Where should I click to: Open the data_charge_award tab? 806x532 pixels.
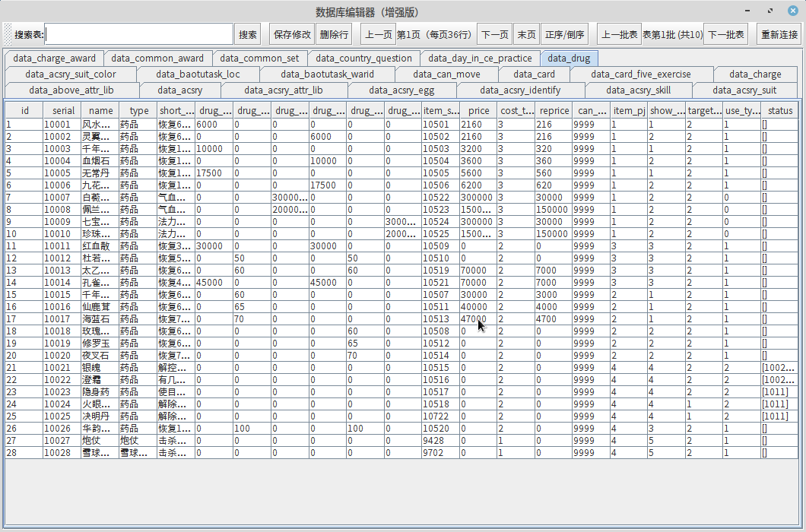tap(54, 58)
